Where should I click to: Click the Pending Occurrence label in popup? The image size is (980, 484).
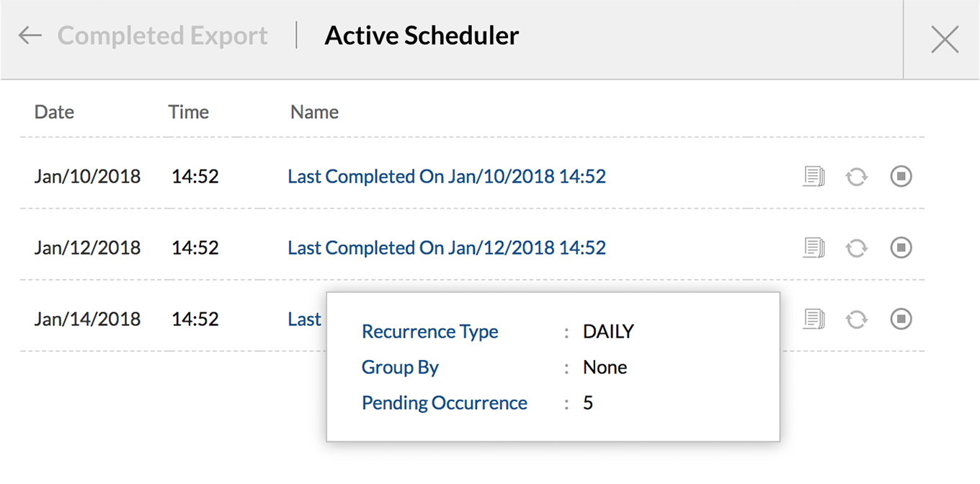444,402
